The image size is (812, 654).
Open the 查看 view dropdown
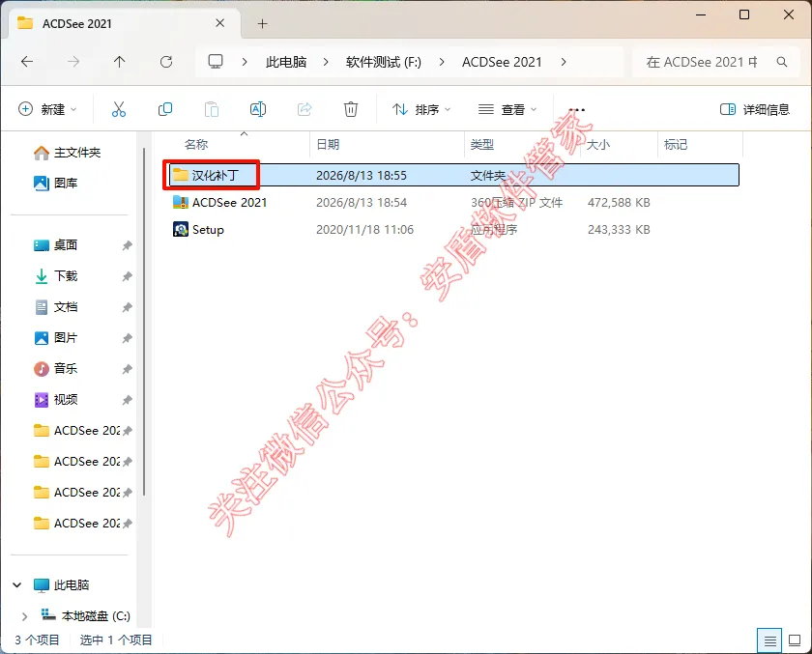tap(507, 109)
